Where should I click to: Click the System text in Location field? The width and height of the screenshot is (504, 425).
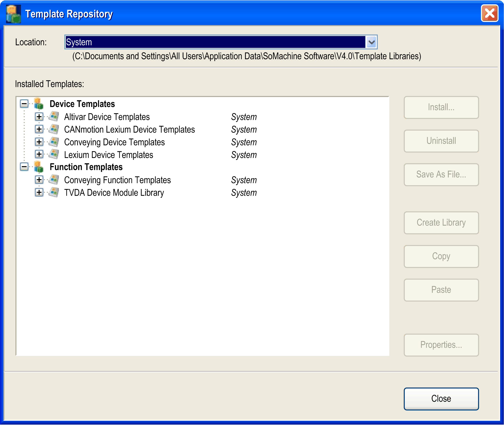79,42
